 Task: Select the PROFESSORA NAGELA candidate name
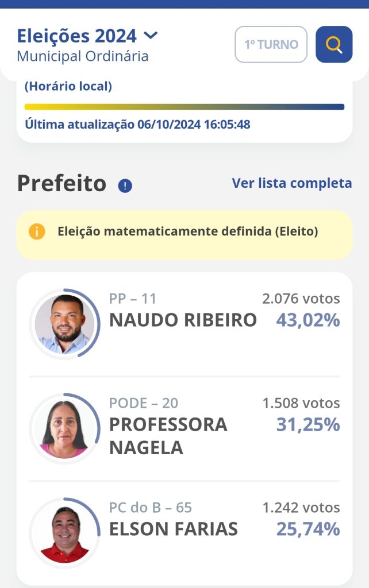[x=168, y=436]
